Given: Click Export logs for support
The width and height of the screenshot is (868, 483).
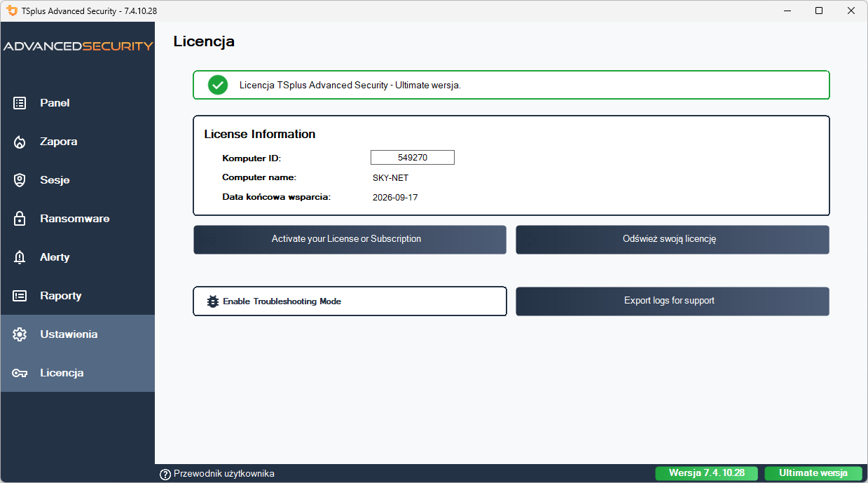Looking at the screenshot, I should [x=673, y=301].
